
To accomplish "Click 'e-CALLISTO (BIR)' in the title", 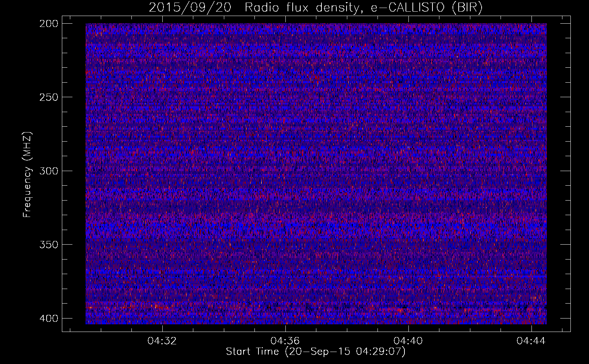I will tap(427, 8).
